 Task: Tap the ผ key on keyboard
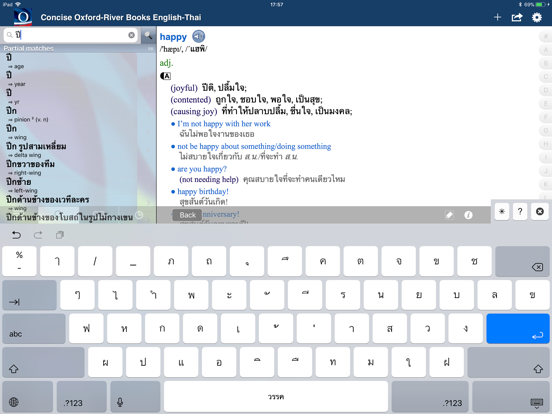[105, 362]
